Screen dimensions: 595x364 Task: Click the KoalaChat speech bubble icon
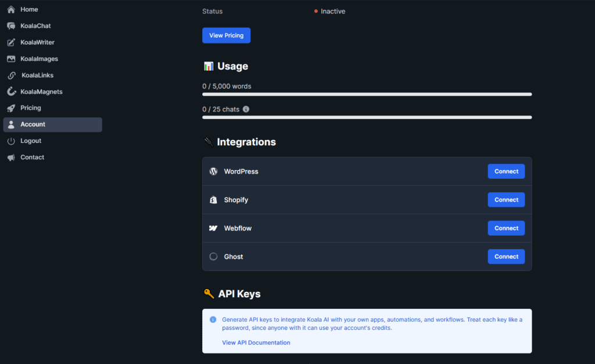(11, 26)
